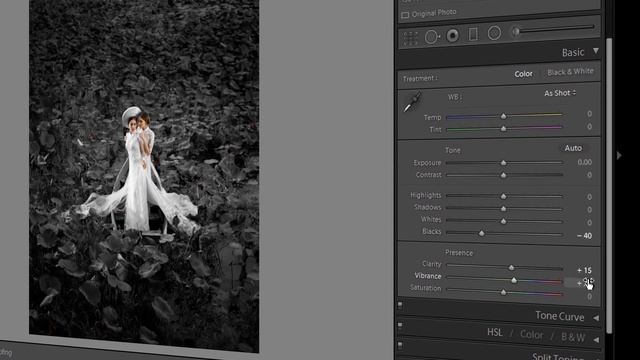Select the Red Eye Correction tool

pos(452,36)
